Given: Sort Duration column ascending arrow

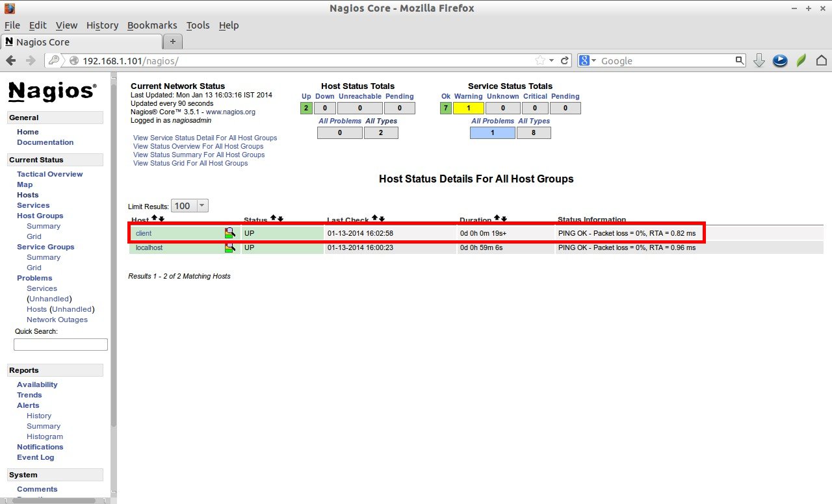Looking at the screenshot, I should click(497, 219).
